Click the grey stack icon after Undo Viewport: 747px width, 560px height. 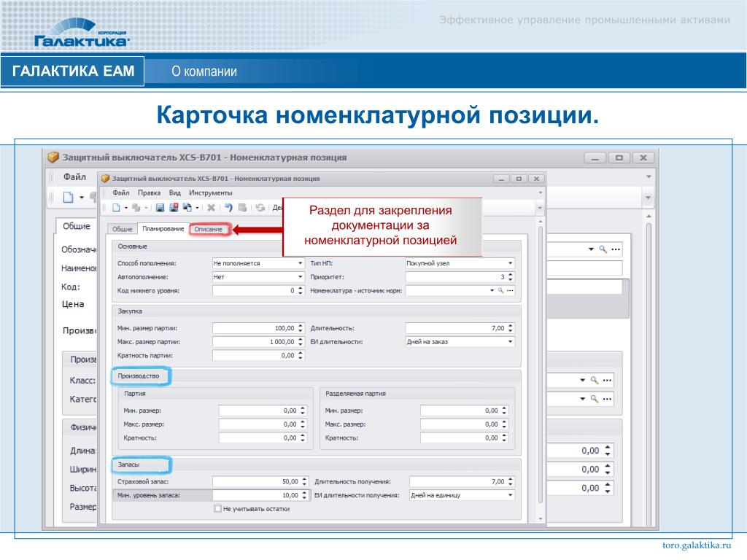coord(242,208)
